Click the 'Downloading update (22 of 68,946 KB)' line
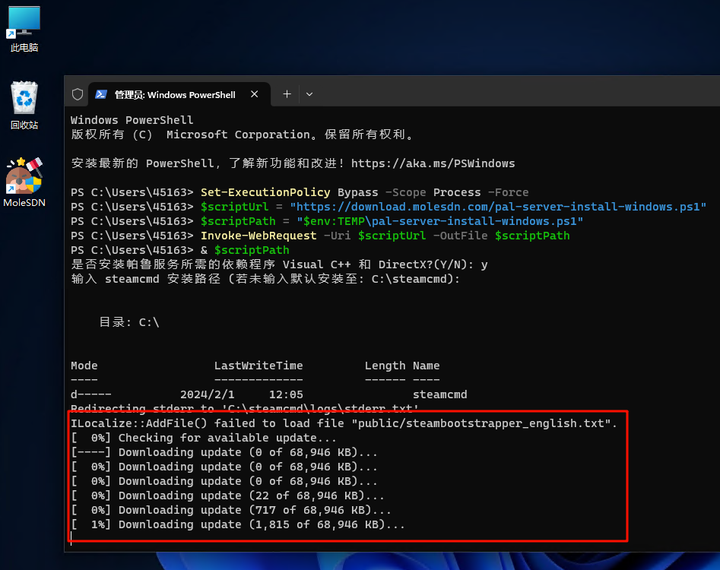 coord(227,496)
